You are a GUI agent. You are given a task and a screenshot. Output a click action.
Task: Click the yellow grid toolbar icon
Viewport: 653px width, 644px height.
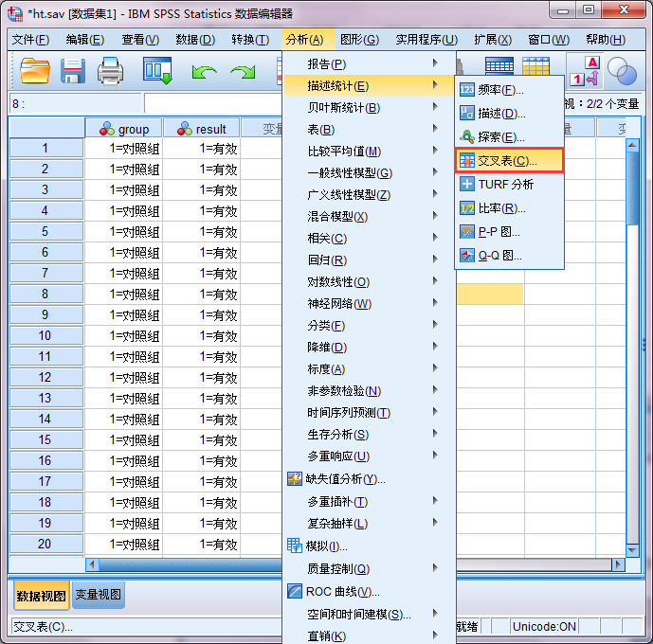(536, 65)
